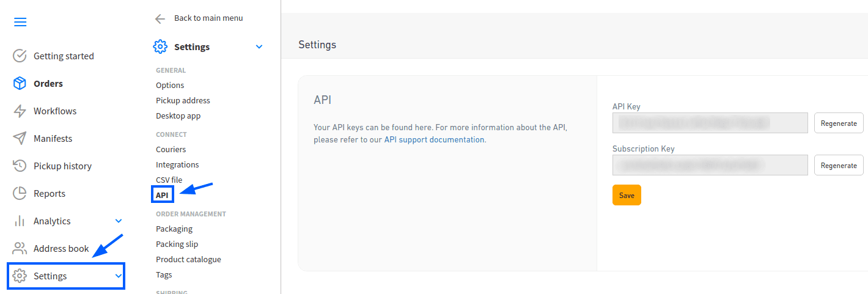The height and width of the screenshot is (294, 868).
Task: Click the hamburger menu icon
Action: point(20,23)
